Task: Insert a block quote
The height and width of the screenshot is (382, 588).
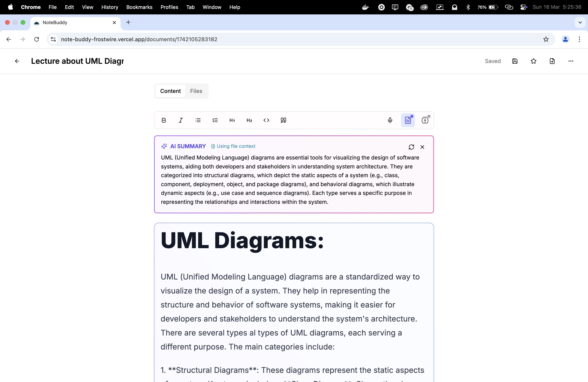Action: pos(283,120)
